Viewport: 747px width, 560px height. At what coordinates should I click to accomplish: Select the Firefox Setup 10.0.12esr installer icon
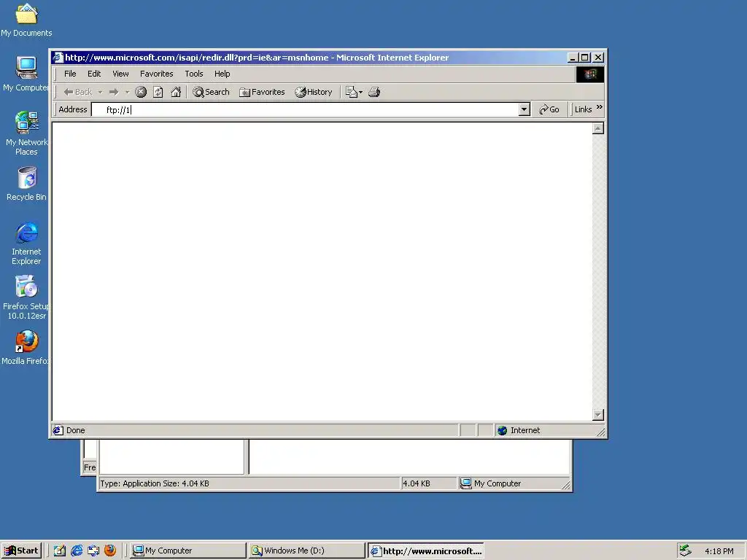[x=26, y=297]
